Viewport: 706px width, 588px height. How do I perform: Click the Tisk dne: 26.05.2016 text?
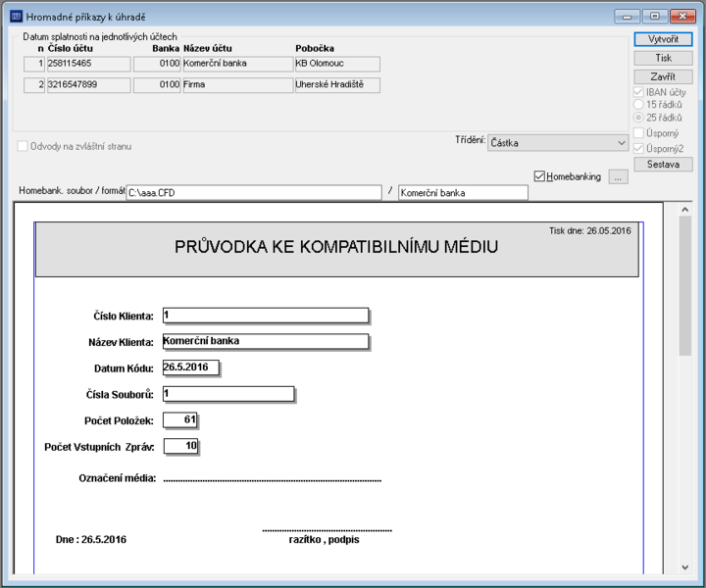click(590, 231)
